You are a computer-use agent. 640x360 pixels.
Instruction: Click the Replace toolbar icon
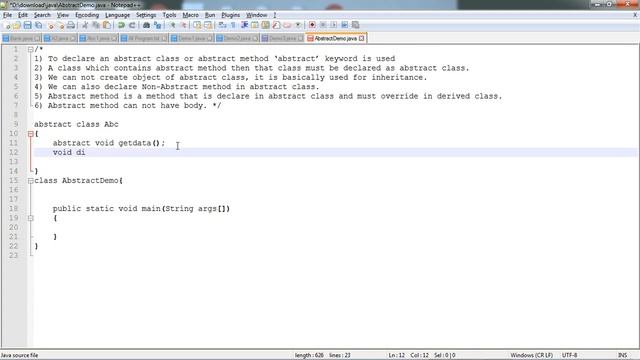[158, 25]
